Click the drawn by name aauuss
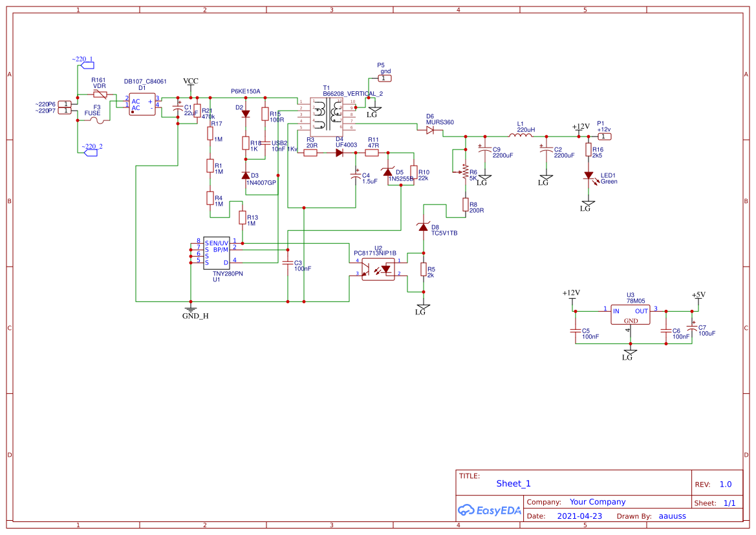756x535 pixels. pyautogui.click(x=672, y=516)
